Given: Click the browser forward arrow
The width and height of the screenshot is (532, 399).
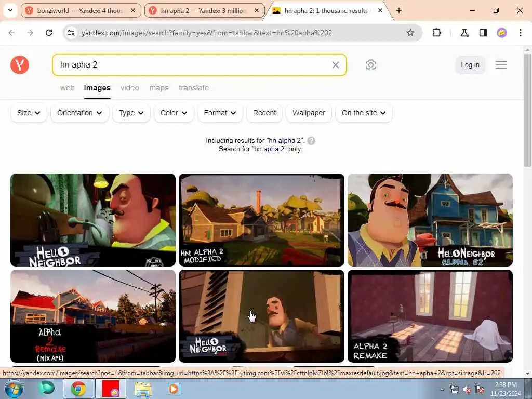Looking at the screenshot, I should pos(30,33).
